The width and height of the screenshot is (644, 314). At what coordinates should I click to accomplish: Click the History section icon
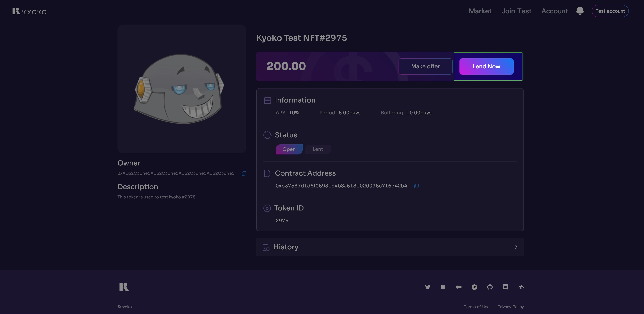click(x=266, y=247)
